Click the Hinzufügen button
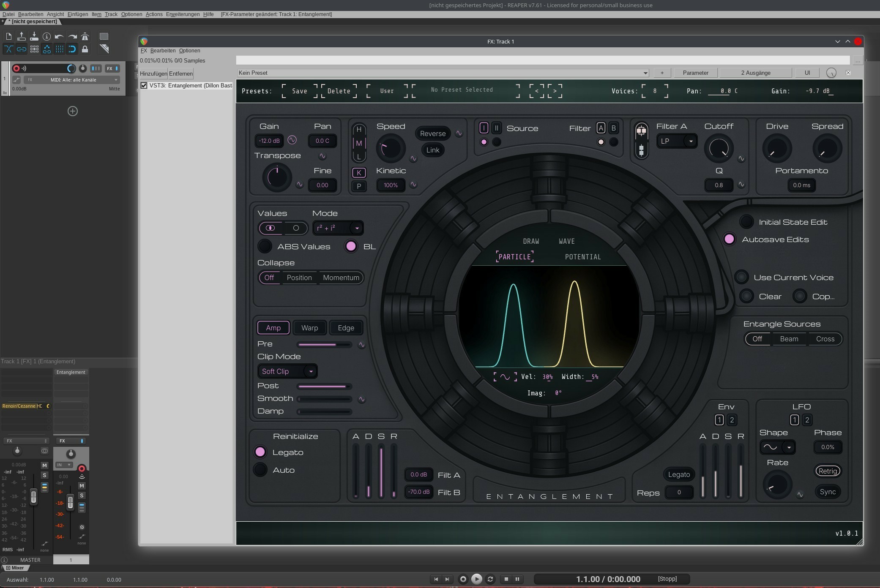 pyautogui.click(x=153, y=73)
